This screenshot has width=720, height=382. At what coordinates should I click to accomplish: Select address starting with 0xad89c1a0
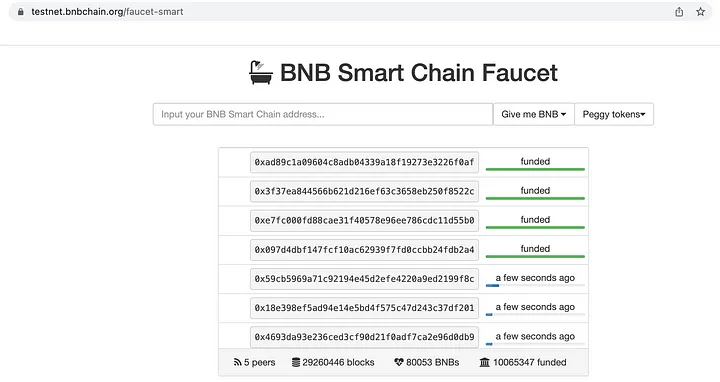pos(364,162)
